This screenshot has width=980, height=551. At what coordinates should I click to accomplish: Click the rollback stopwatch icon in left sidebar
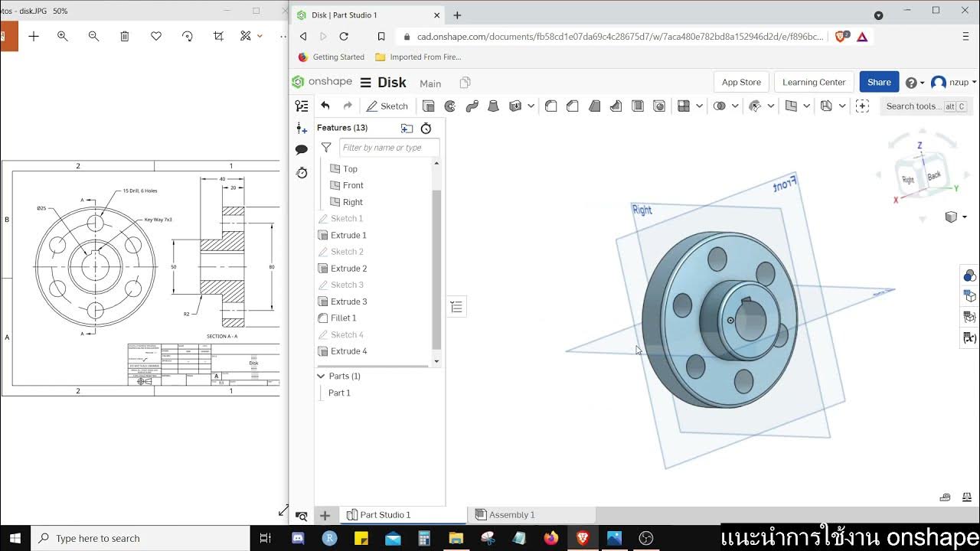(302, 173)
